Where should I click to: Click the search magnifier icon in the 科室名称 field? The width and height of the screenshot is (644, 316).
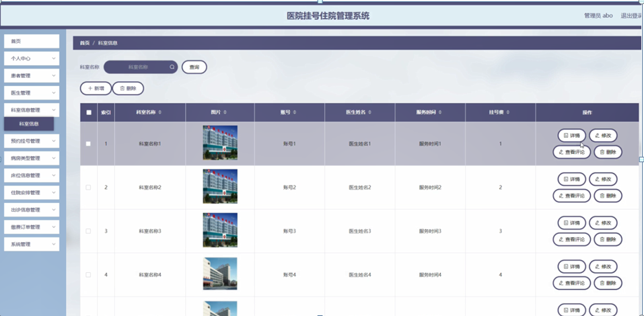pos(172,67)
